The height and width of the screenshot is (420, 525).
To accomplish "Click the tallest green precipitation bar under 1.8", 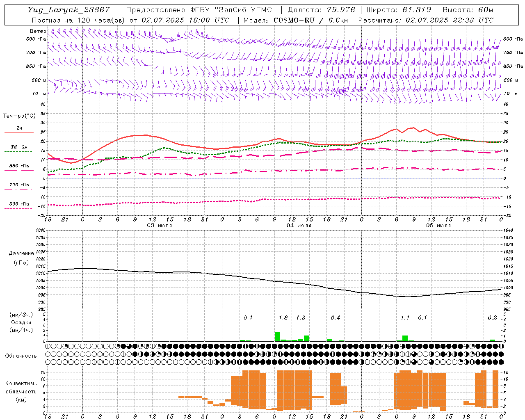I will [277, 336].
